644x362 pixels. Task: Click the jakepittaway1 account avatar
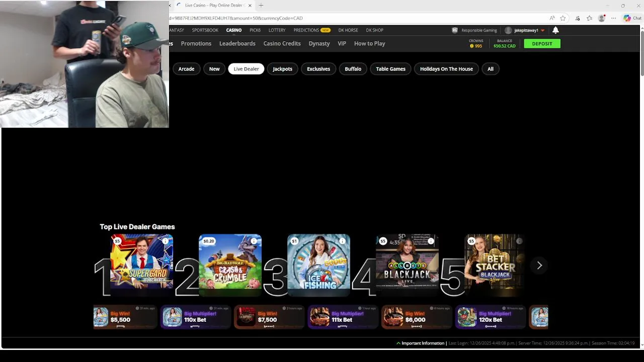pos(508,30)
